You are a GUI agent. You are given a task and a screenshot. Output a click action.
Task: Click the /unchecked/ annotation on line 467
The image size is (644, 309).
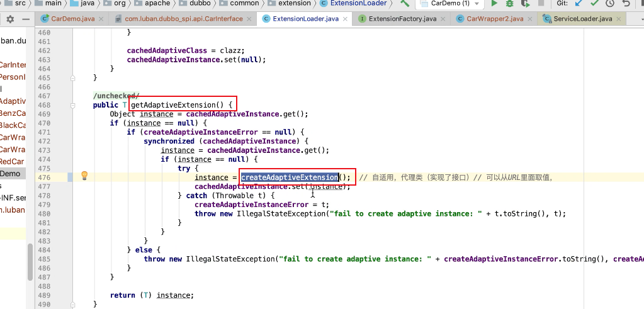coord(116,96)
